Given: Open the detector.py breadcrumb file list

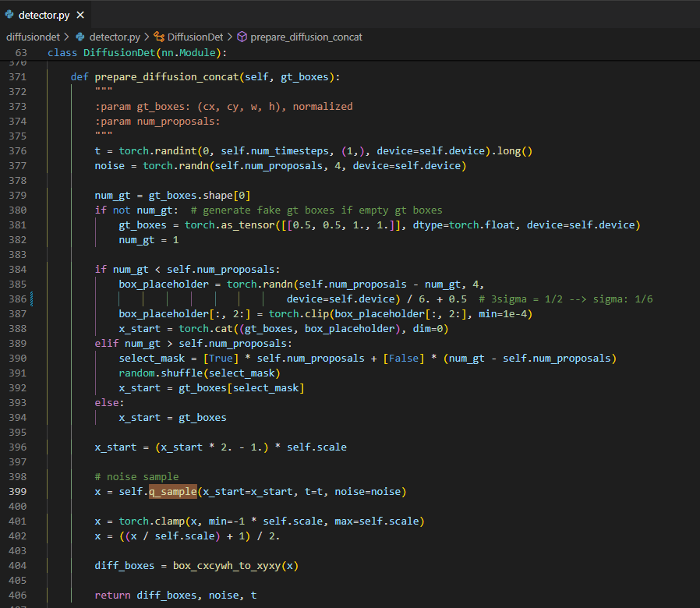Looking at the screenshot, I should point(115,37).
